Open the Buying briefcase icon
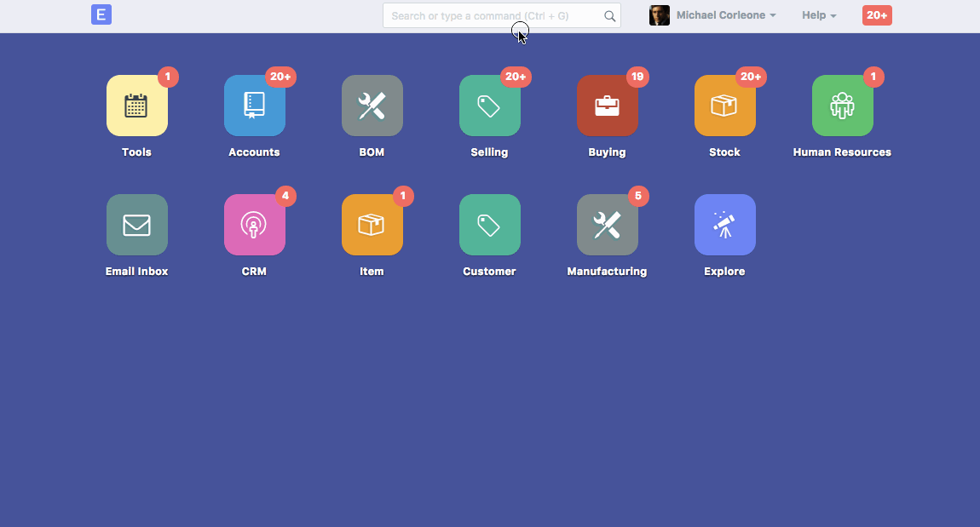The width and height of the screenshot is (980, 527). [x=607, y=106]
